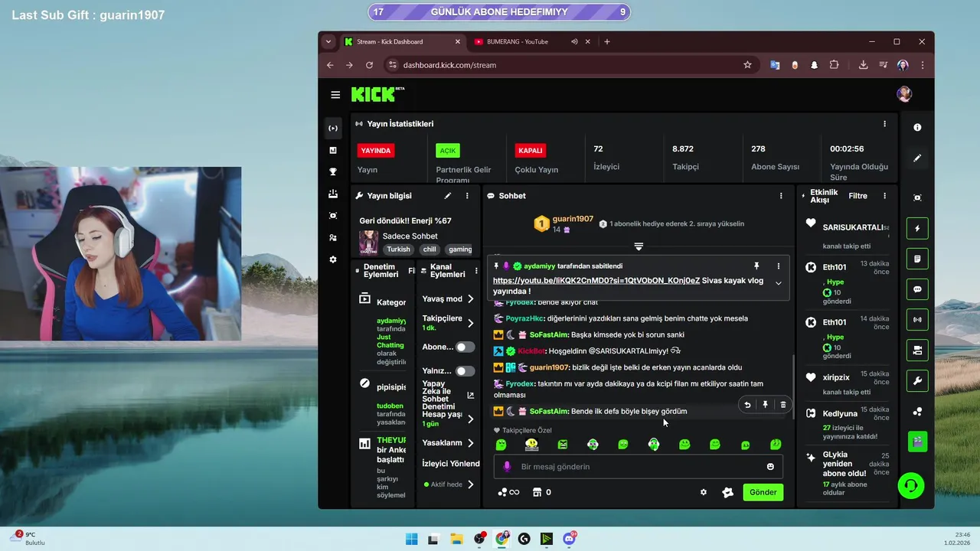The image size is (980, 551).
Task: Open Etkinlik Akışı Filtre option
Action: pyautogui.click(x=857, y=196)
